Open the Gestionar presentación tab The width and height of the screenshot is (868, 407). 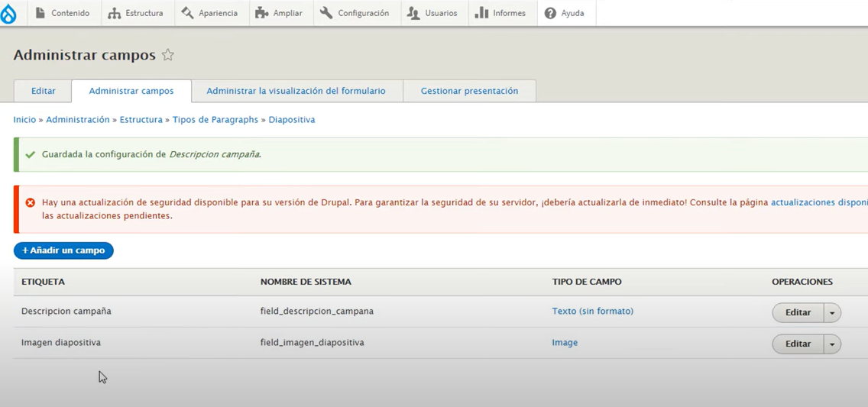(469, 91)
